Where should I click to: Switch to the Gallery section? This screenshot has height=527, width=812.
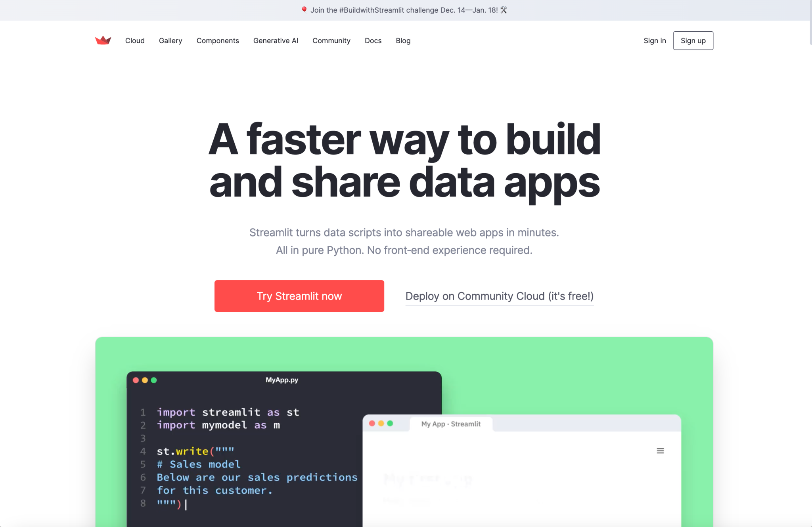[170, 40]
